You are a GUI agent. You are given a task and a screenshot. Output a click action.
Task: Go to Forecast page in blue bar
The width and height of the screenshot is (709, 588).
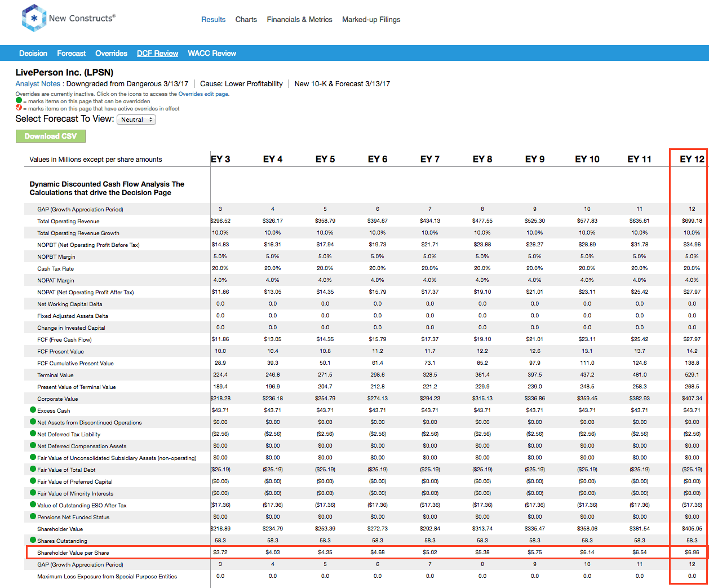click(72, 53)
